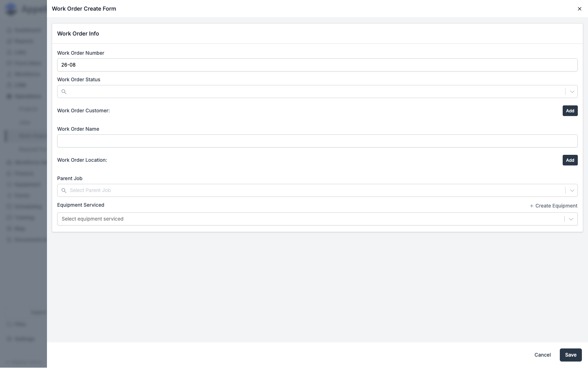588x375 pixels.
Task: Click the Work Order Customer label
Action: [x=83, y=111]
